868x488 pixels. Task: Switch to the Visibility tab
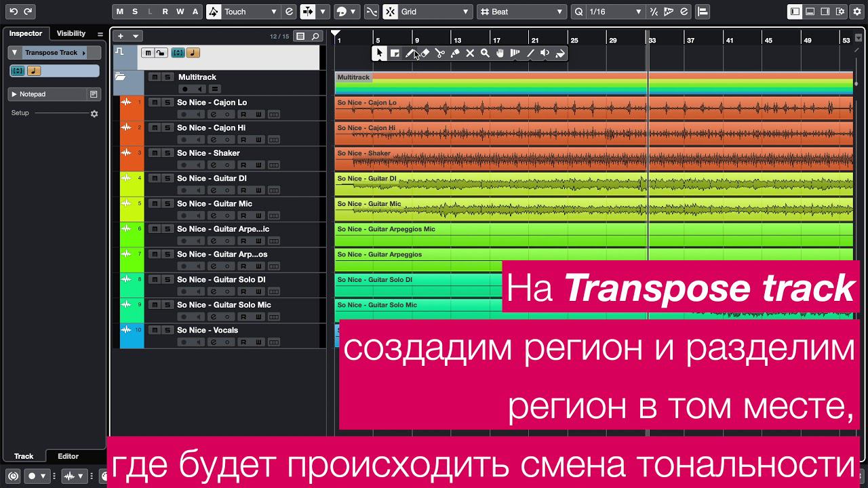click(x=71, y=33)
